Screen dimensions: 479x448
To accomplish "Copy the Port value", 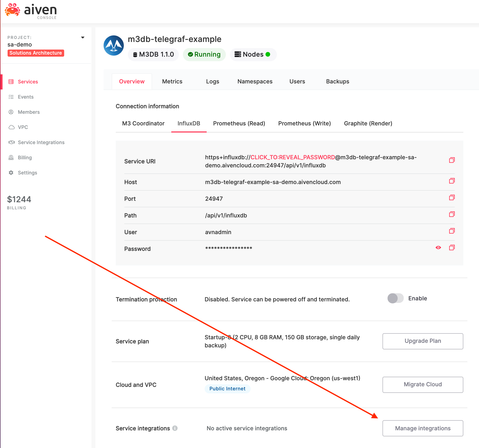I will (x=452, y=197).
